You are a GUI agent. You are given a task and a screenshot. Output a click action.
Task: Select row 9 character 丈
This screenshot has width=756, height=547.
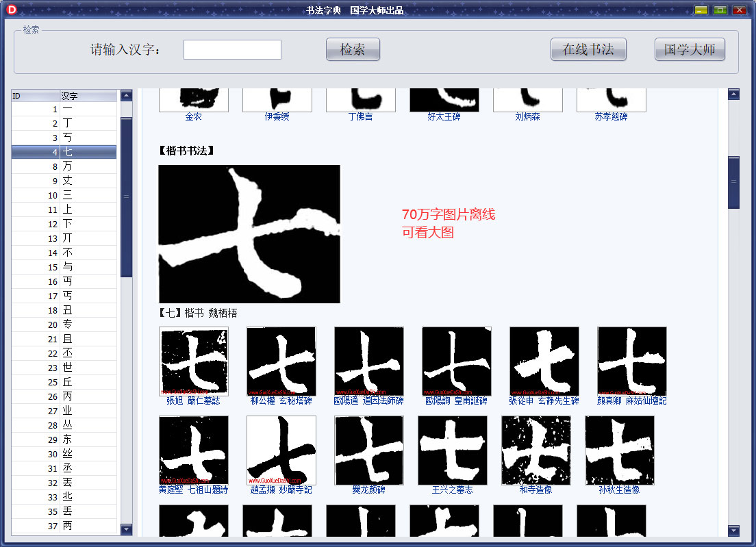point(64,181)
